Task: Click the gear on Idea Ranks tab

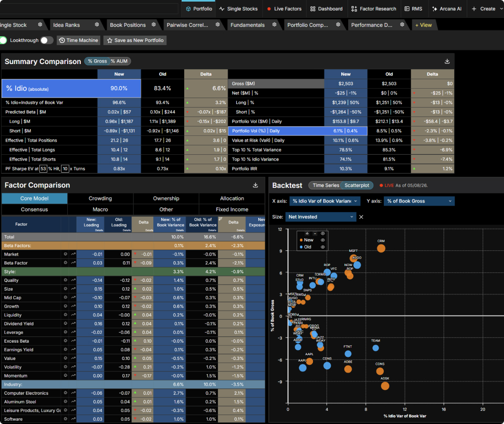Action: [97, 25]
